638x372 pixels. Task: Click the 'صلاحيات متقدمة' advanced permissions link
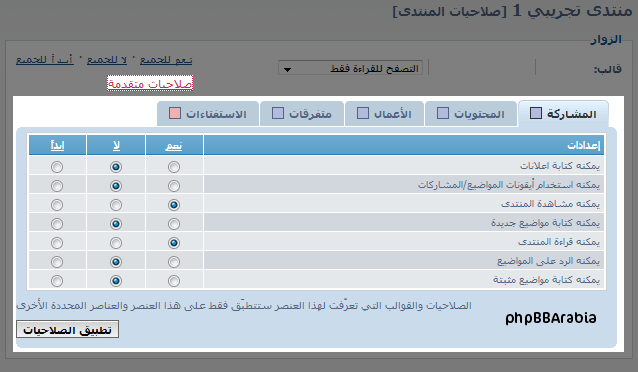tap(150, 83)
